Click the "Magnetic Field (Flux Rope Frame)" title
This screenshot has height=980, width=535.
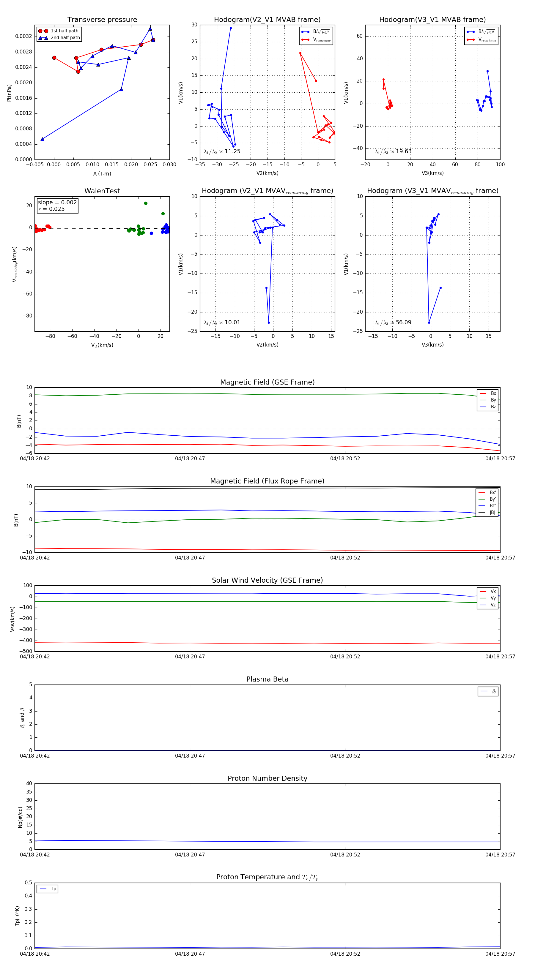267,481
